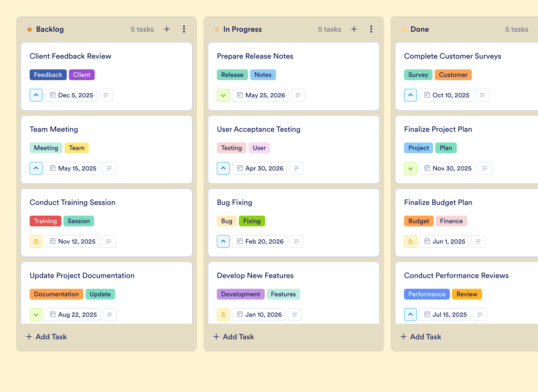Select the Feedback tag on first card
Image resolution: width=538 pixels, height=392 pixels.
point(48,75)
